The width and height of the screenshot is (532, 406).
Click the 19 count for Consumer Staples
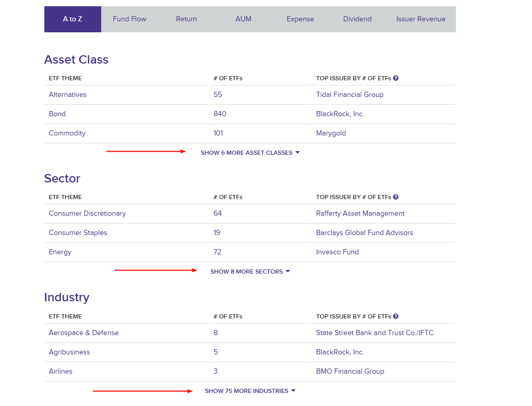(x=217, y=233)
